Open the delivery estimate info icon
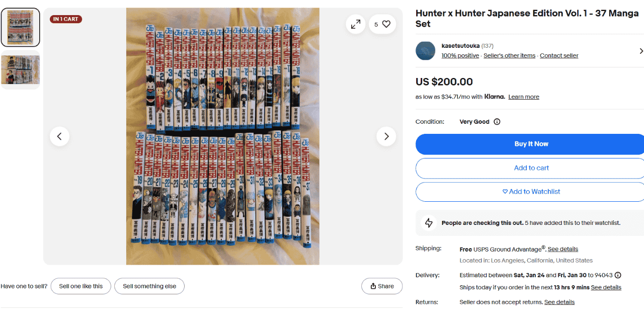Image resolution: width=644 pixels, height=321 pixels. point(618,275)
